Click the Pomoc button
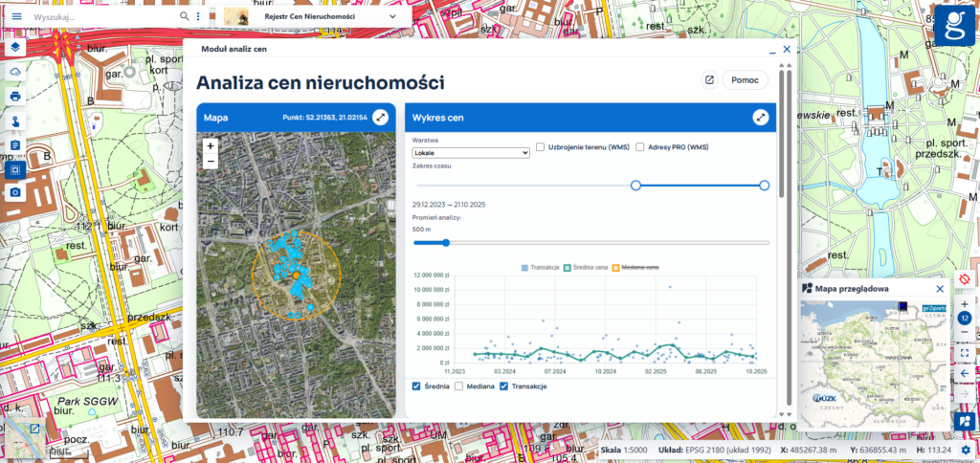 pos(745,80)
